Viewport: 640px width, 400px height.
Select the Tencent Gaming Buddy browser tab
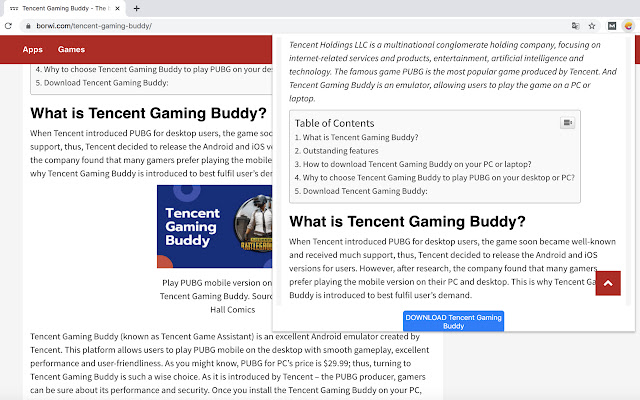pos(63,8)
